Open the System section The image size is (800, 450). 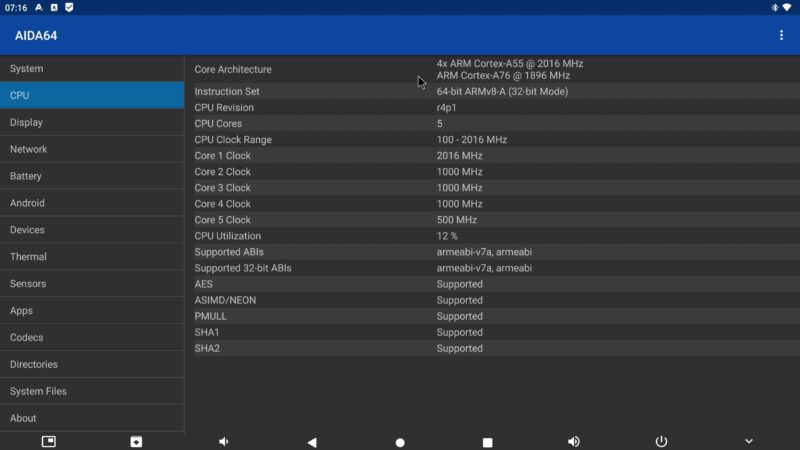pos(92,68)
